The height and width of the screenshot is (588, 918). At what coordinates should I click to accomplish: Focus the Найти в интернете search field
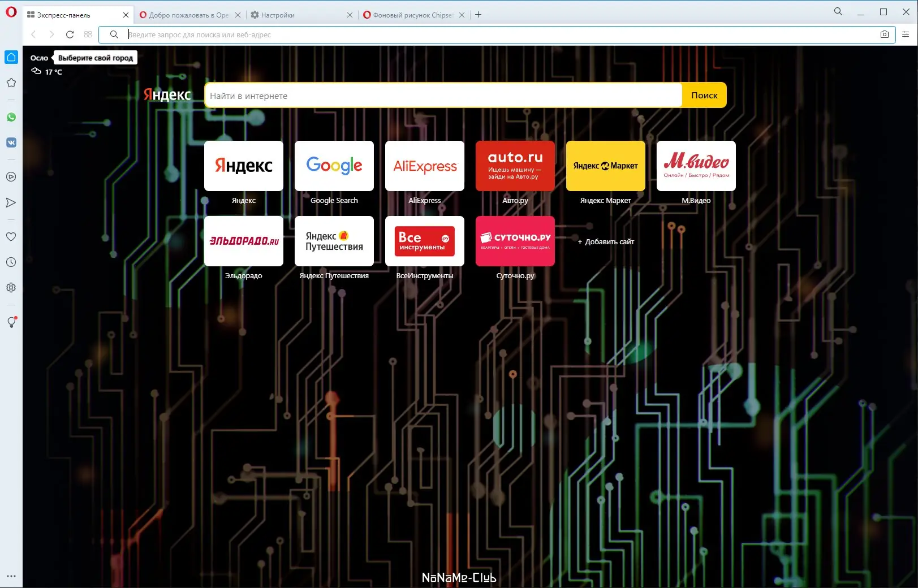443,96
